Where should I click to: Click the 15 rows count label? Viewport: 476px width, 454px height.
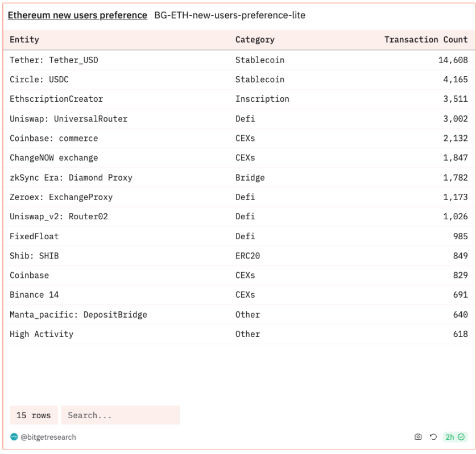(34, 415)
